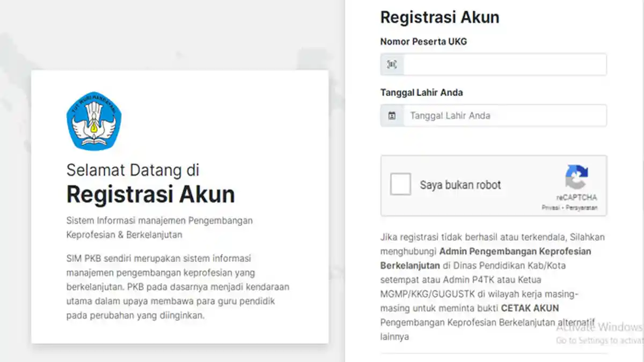Click the Tut Wuri Handayani school logo
The image size is (644, 362).
[94, 121]
